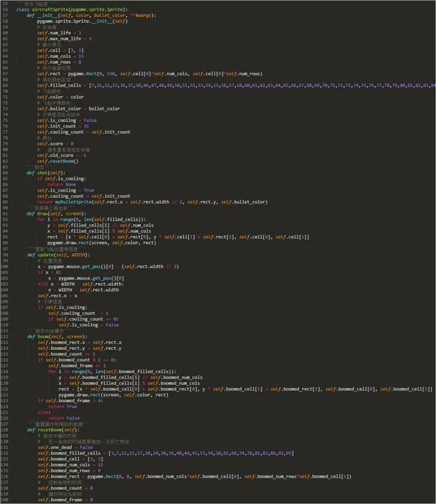The image size is (436, 504).
Task: Click 'self.boomed_rect.x = self.rect.x' line
Action: coord(80,342)
